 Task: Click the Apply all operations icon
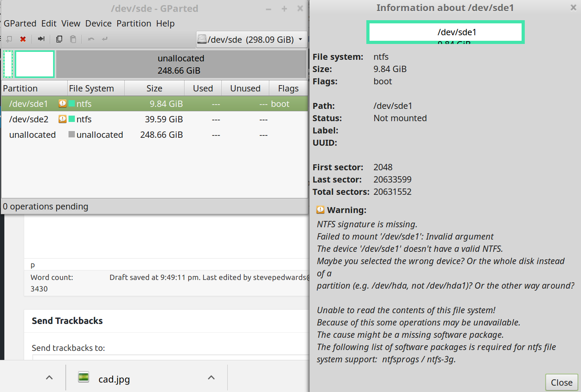tap(105, 39)
